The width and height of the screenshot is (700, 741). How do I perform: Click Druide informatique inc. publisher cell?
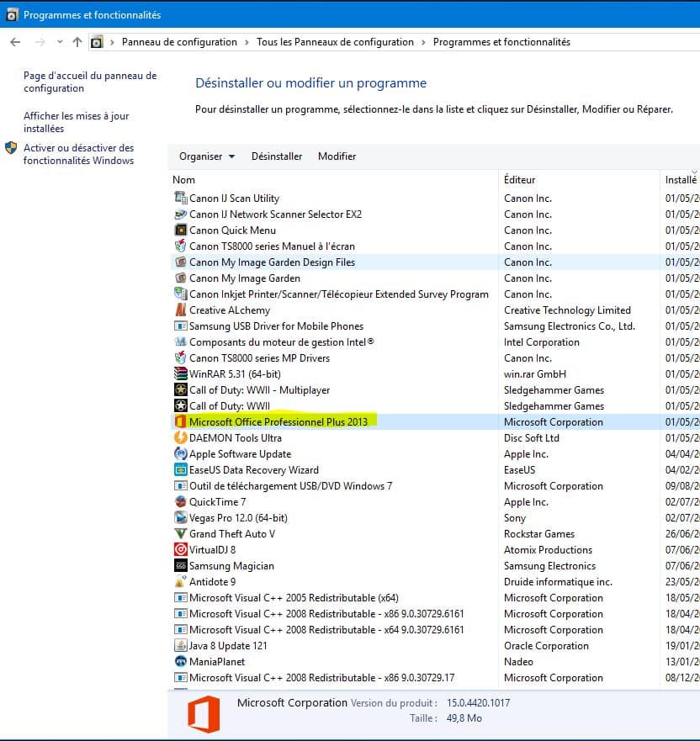558,582
